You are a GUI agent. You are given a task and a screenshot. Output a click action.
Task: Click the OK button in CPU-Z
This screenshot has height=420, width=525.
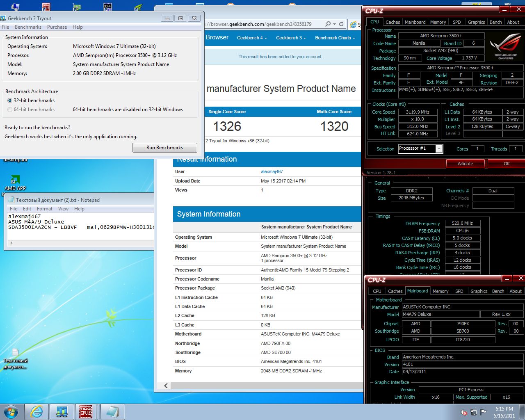click(507, 164)
